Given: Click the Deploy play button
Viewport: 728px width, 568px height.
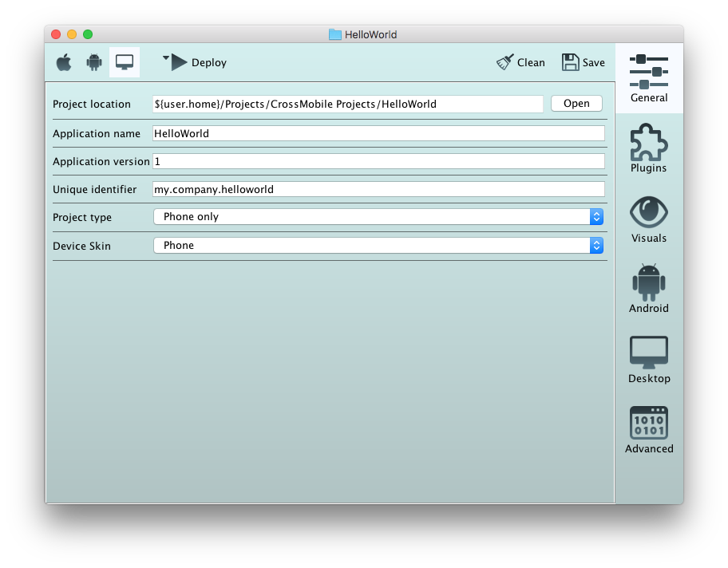Looking at the screenshot, I should point(200,62).
